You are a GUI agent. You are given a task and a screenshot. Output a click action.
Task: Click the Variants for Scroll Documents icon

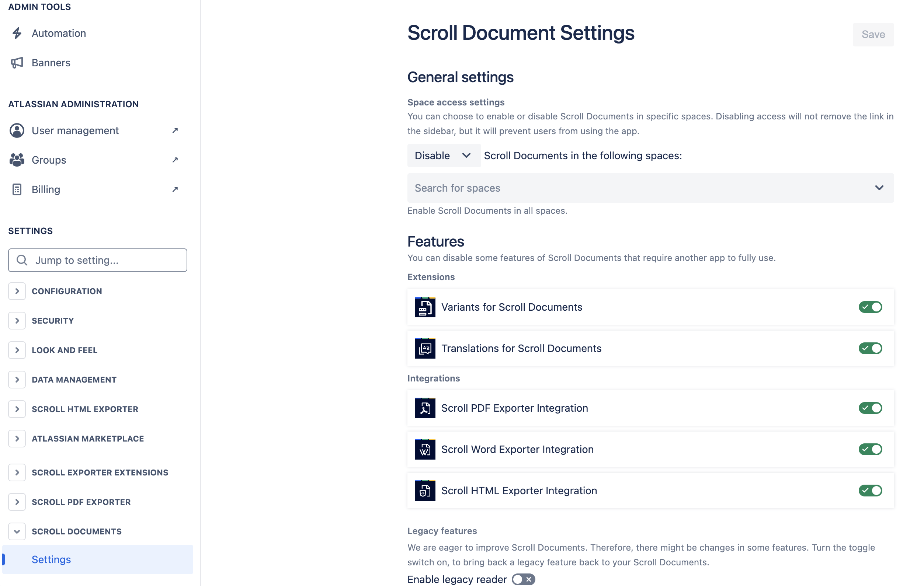[425, 307]
